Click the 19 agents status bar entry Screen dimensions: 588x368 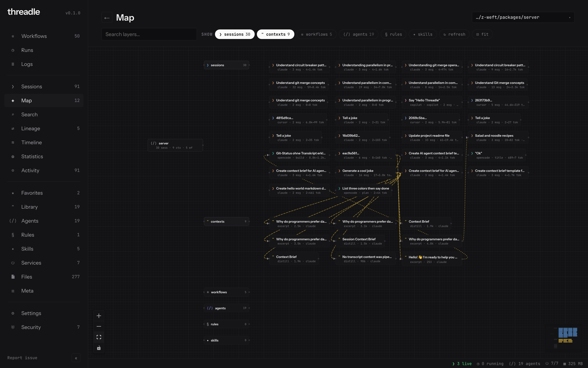(525, 364)
